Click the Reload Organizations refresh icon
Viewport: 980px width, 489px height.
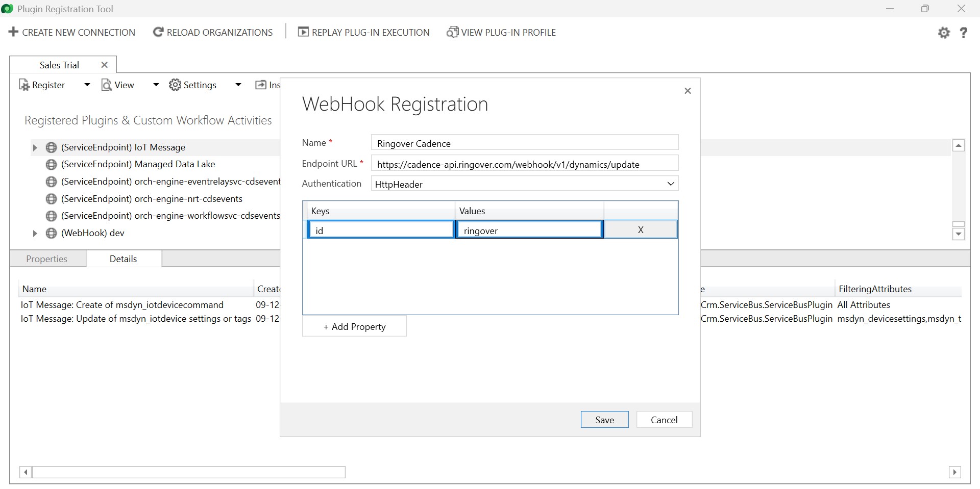pyautogui.click(x=158, y=32)
